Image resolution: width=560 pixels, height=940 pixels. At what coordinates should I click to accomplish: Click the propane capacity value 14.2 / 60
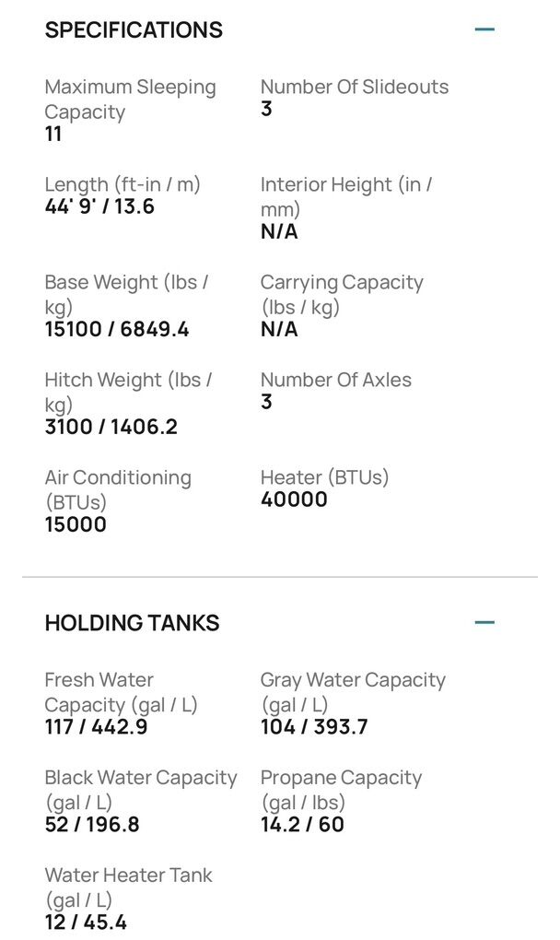tap(302, 824)
